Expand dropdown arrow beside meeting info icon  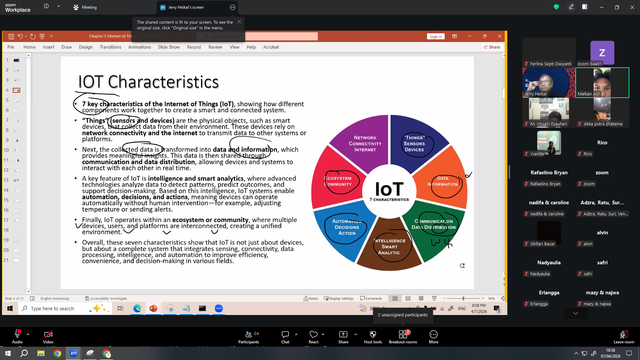pos(58,7)
